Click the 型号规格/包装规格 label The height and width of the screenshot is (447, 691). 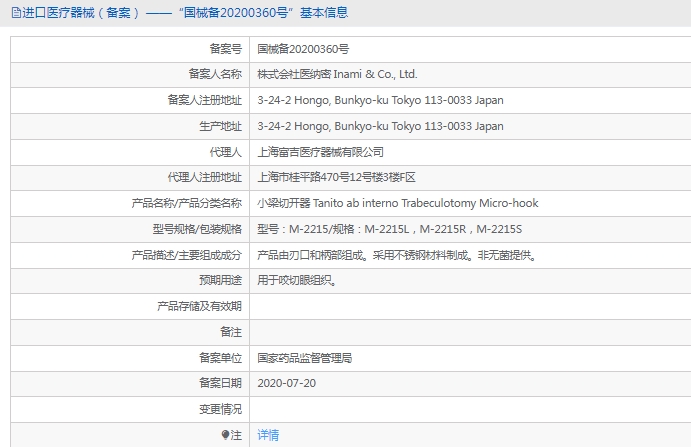point(197,229)
